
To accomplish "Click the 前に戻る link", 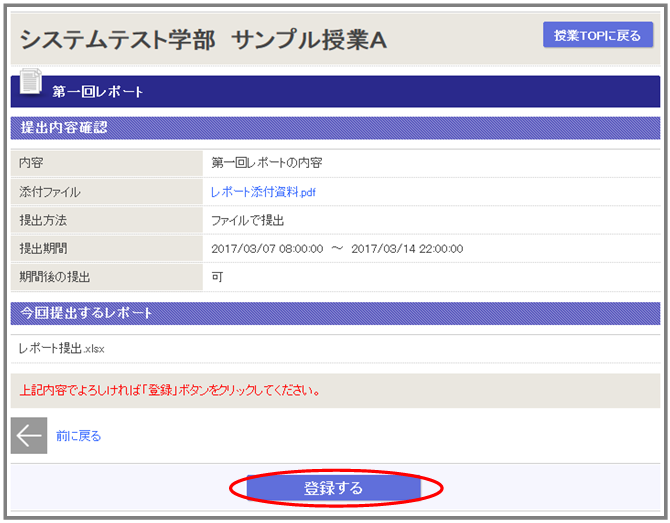I will coord(79,436).
